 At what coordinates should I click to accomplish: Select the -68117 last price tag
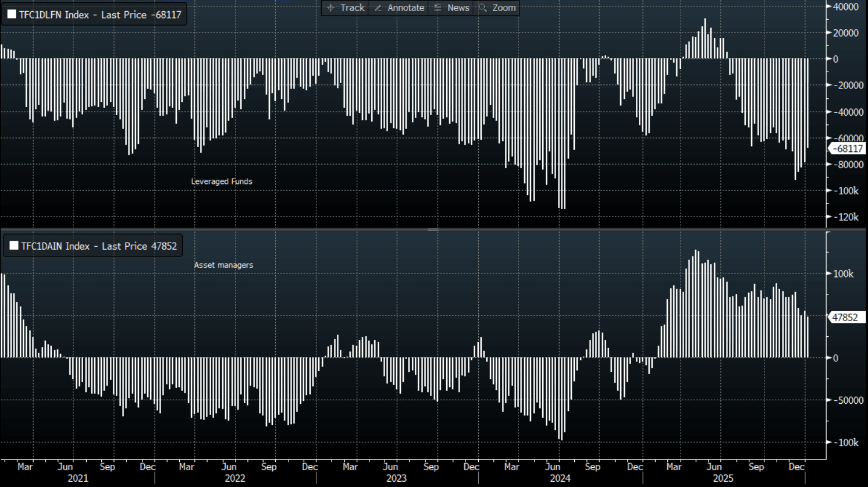pos(847,148)
